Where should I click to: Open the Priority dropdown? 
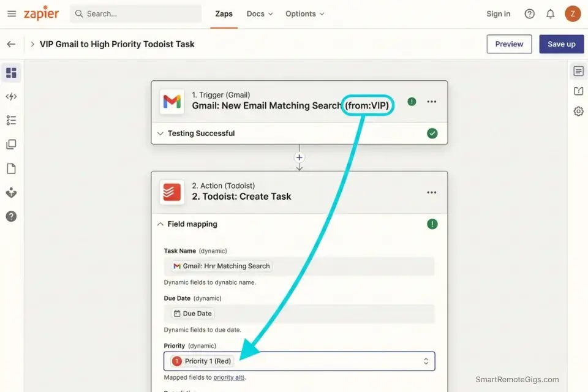[x=300, y=361]
